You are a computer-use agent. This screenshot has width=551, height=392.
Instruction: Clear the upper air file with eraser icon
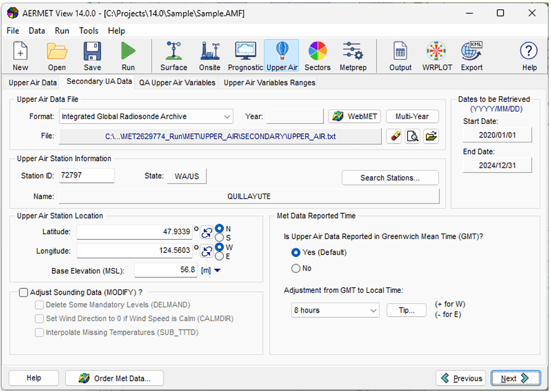click(x=395, y=136)
